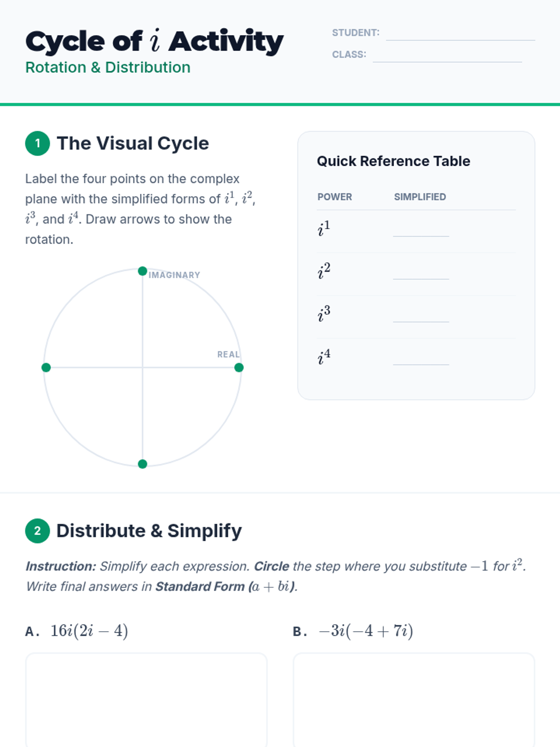Click the top point on the imaginary axis
Viewport: 560px width, 747px height.
[143, 271]
